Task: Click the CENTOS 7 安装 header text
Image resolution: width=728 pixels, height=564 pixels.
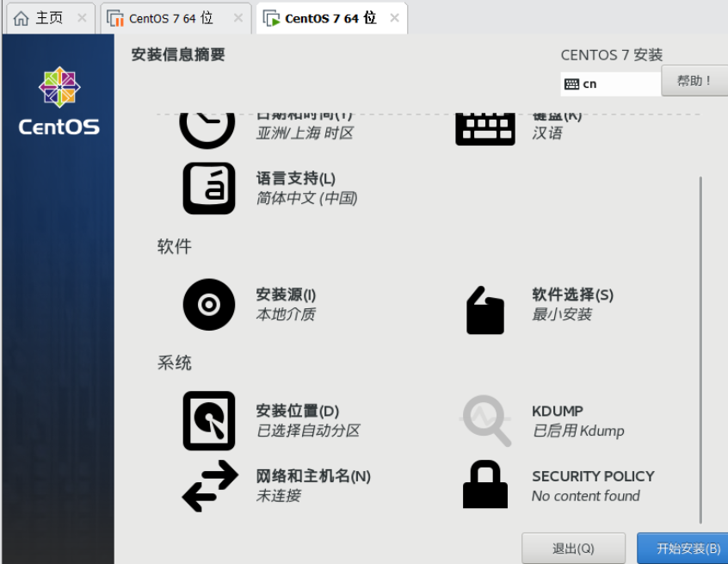Action: pyautogui.click(x=612, y=55)
